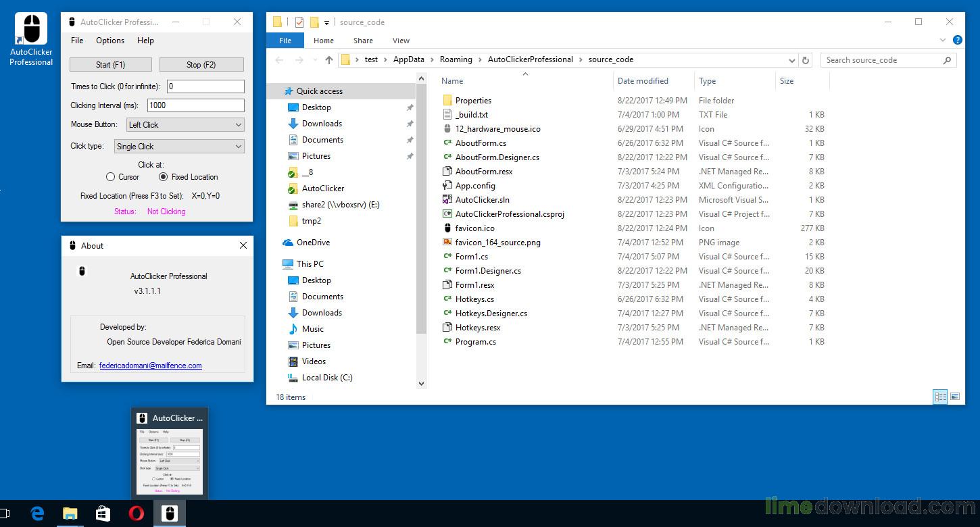Click the Opera browser taskbar icon

tap(136, 513)
